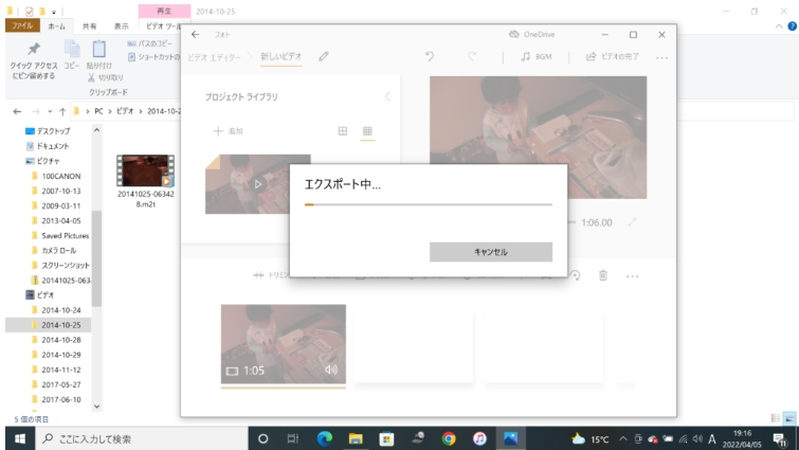
Task: Open 表示 ribbon tab in Explorer
Action: coord(121,26)
